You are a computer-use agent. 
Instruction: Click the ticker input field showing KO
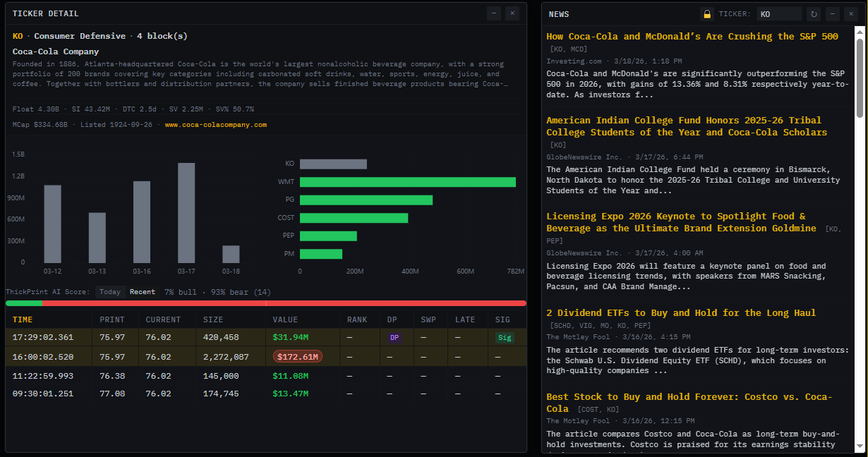[780, 13]
